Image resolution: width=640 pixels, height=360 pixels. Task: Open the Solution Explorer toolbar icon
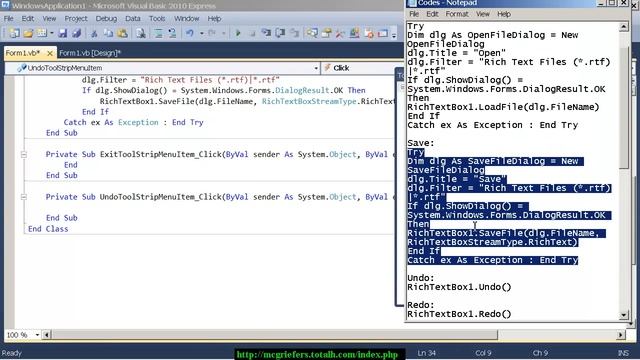(x=312, y=33)
